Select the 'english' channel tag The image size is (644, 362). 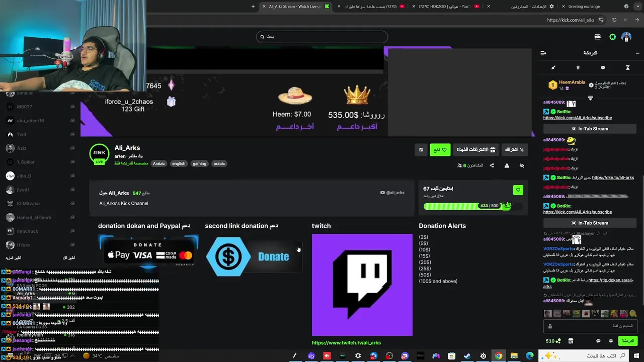pos(179,163)
